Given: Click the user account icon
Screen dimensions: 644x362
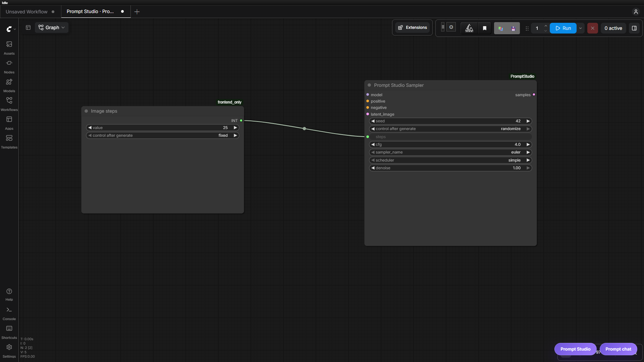Looking at the screenshot, I should tap(636, 12).
